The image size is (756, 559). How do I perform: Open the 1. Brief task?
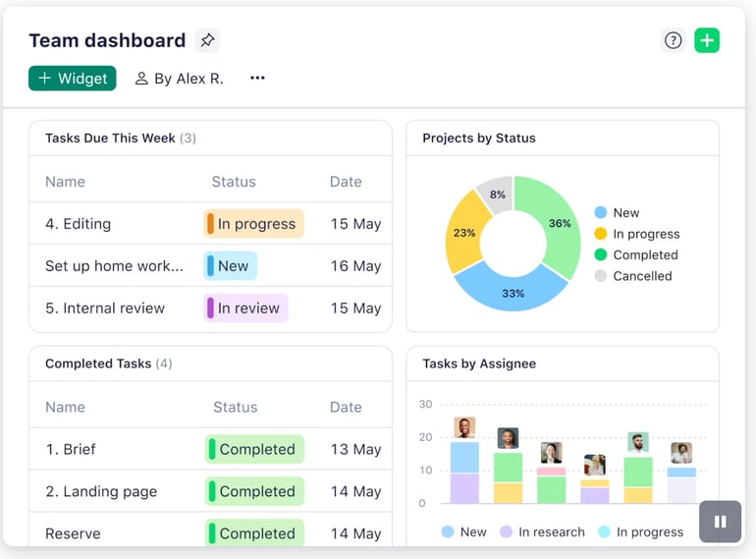[x=71, y=449]
